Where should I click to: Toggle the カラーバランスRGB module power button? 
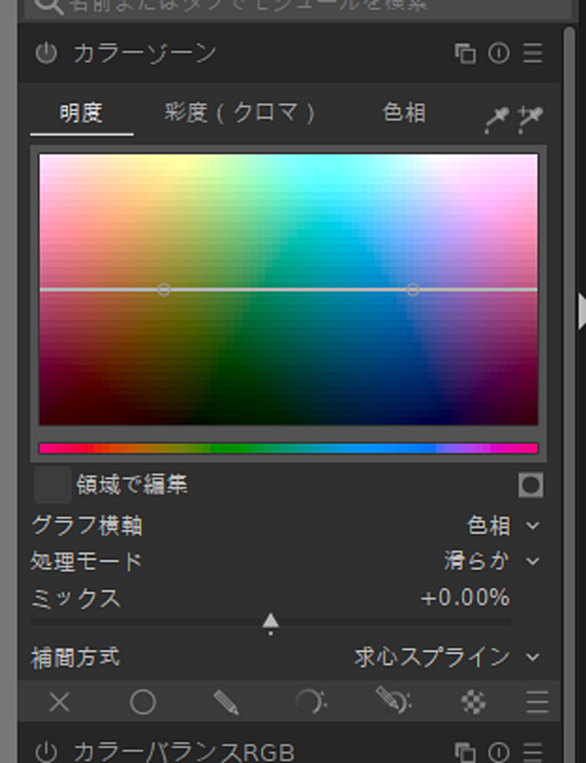pyautogui.click(x=46, y=752)
